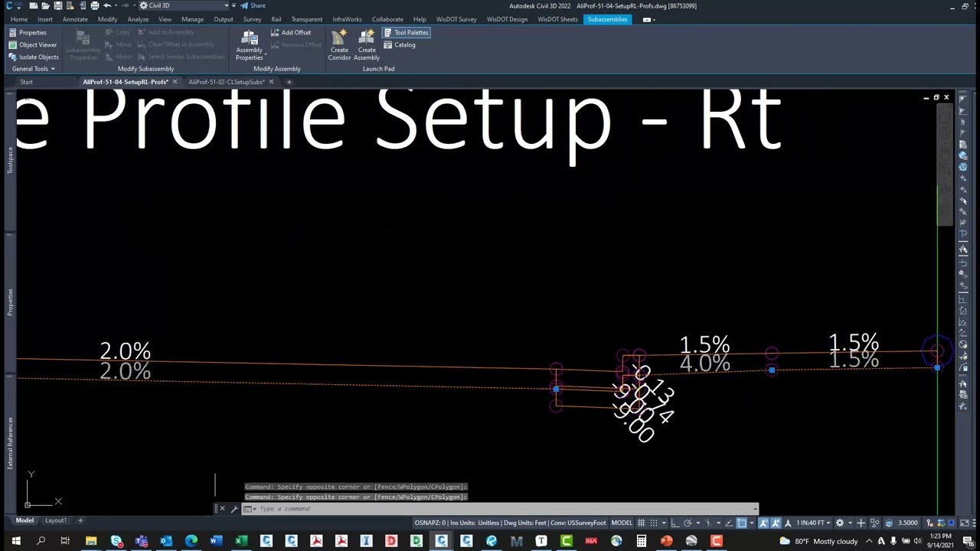Open the WisDOT Design ribbon tab
The width and height of the screenshot is (980, 551).
(x=507, y=19)
